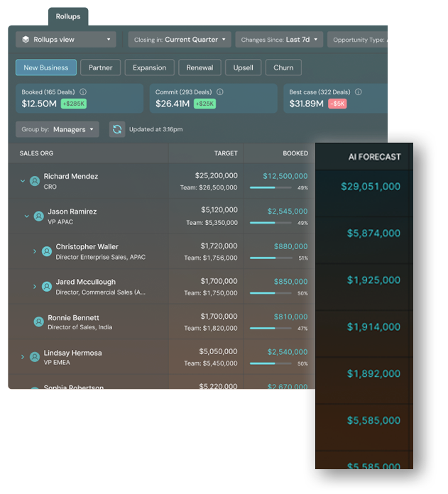Select the Renewal filter button
This screenshot has height=494, width=448.
pos(200,67)
